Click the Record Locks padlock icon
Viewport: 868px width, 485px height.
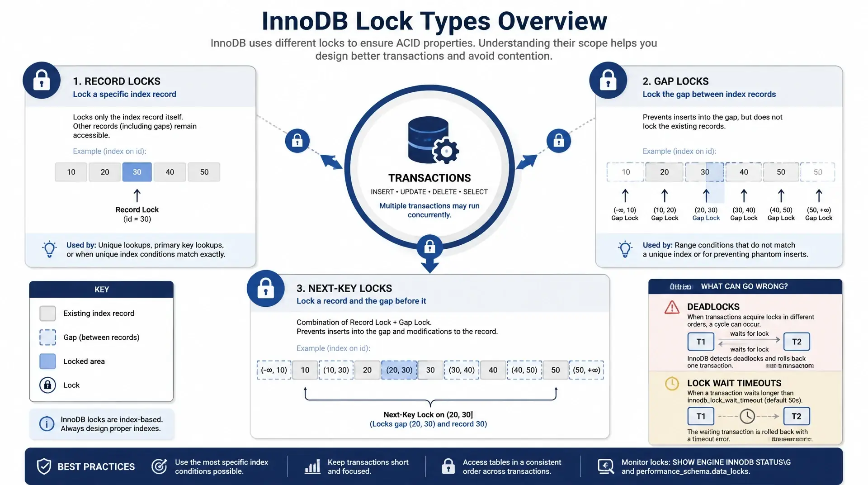42,81
